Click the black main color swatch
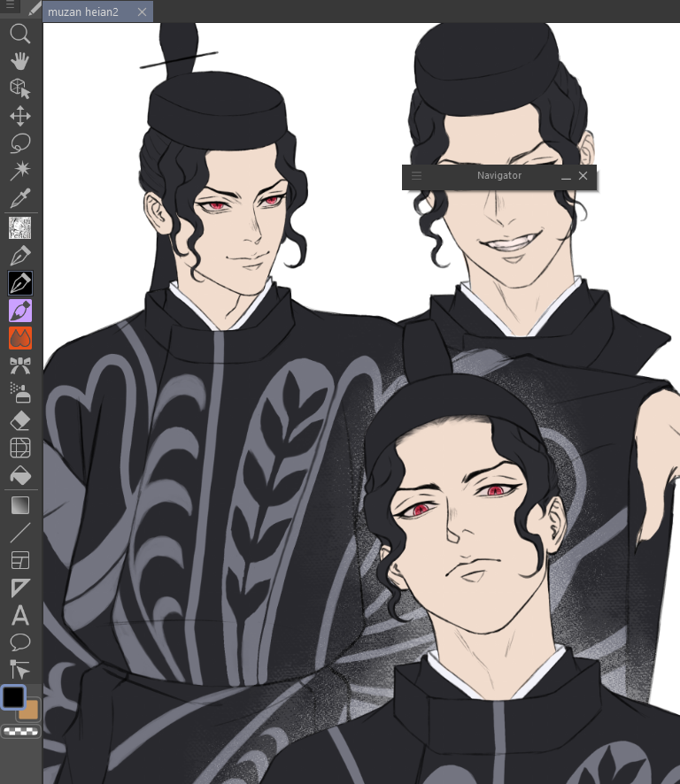 (13, 697)
